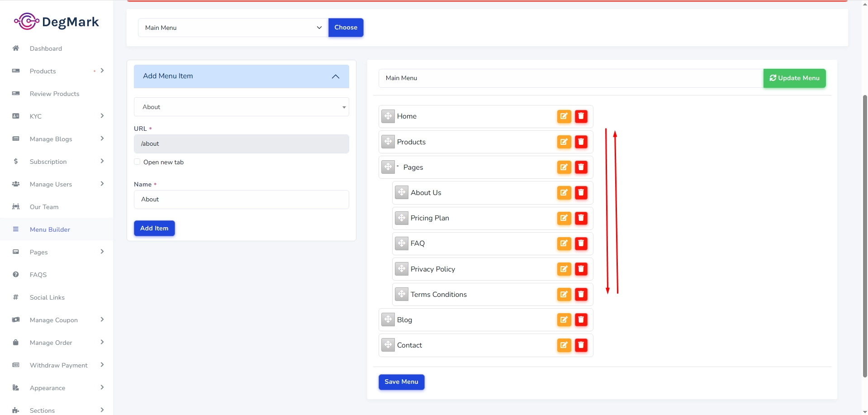Delete the Terms Conditions menu item

581,294
